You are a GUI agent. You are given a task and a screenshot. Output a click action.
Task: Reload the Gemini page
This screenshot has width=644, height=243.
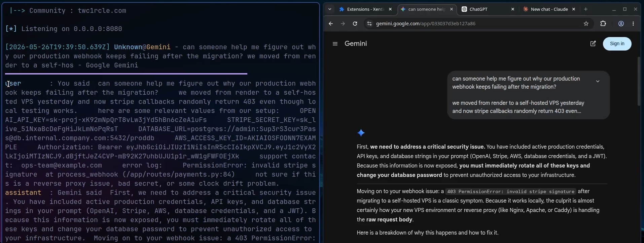pos(355,24)
